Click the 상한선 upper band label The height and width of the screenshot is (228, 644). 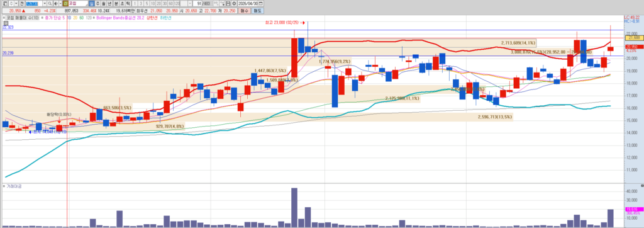pyautogui.click(x=152, y=18)
